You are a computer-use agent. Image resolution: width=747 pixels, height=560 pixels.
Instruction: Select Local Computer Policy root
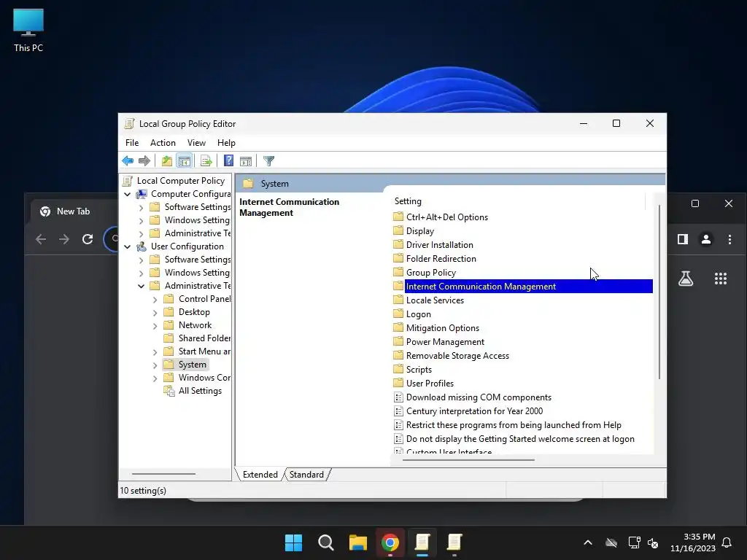pos(181,181)
